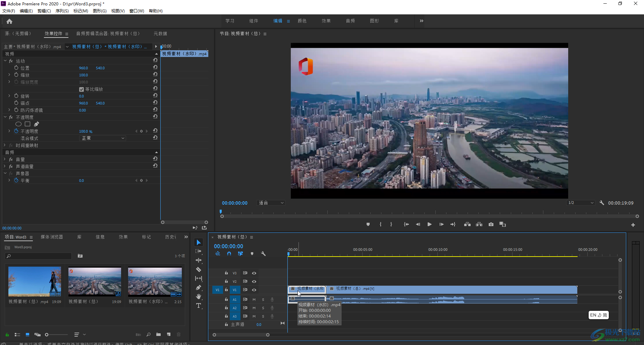The image size is (644, 345).
Task: Select the Pen tool in toolbar
Action: click(199, 287)
